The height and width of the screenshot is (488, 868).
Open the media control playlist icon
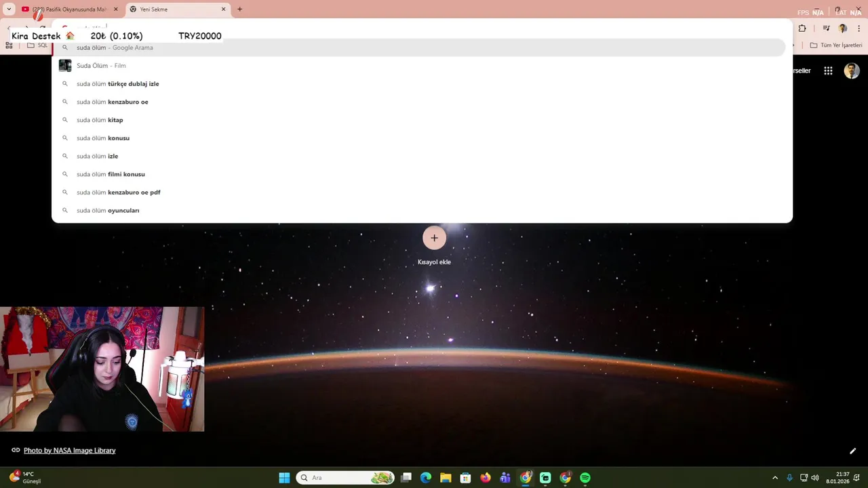(x=826, y=28)
